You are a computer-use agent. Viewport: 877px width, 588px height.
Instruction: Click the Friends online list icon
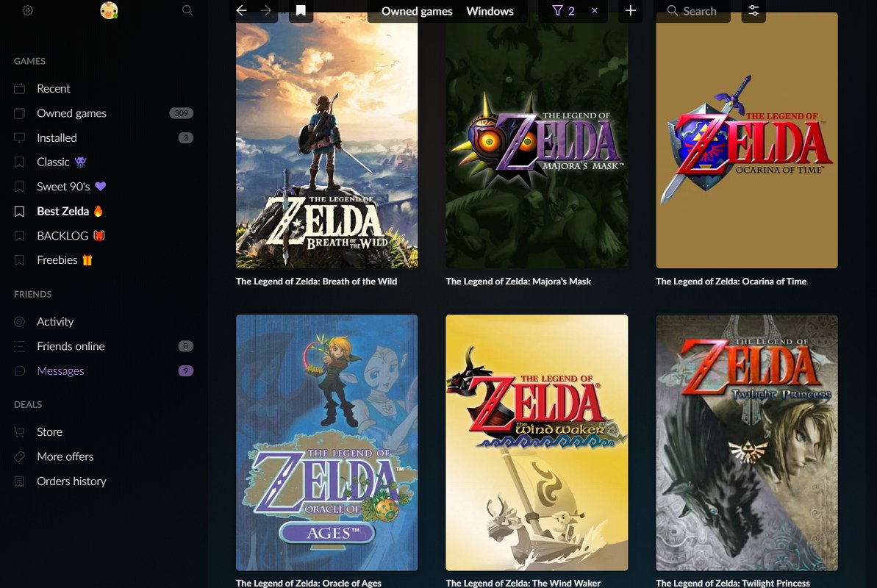(x=20, y=346)
